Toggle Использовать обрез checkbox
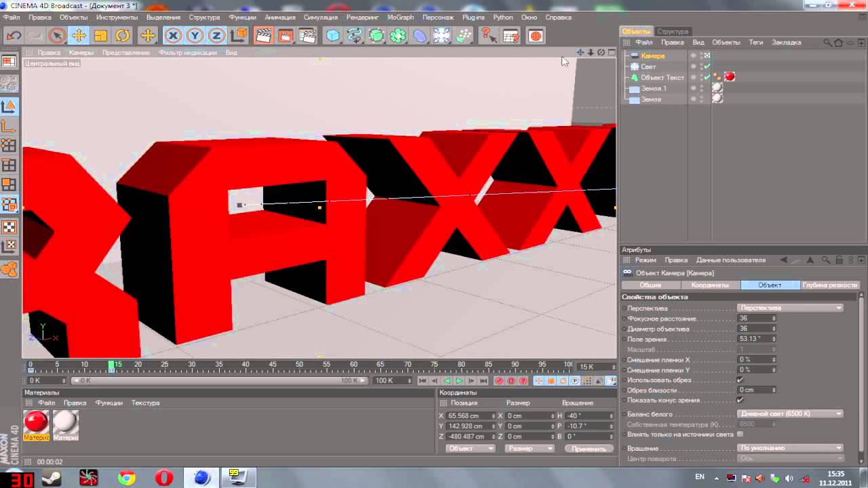This screenshot has height=488, width=868. [741, 380]
